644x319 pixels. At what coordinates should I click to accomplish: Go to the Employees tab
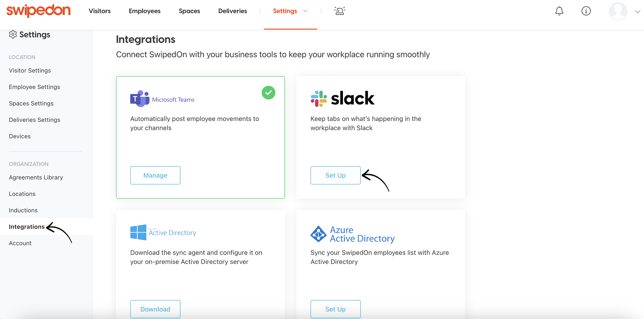(x=145, y=11)
